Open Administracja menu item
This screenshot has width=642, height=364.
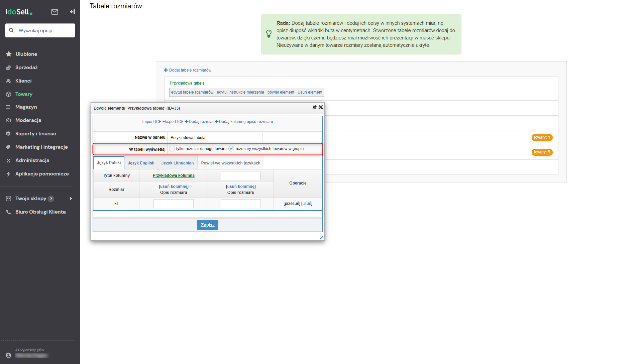pos(32,160)
